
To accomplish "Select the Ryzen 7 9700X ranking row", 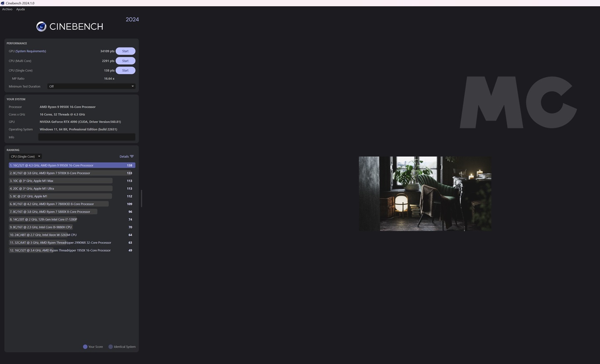I will click(71, 173).
